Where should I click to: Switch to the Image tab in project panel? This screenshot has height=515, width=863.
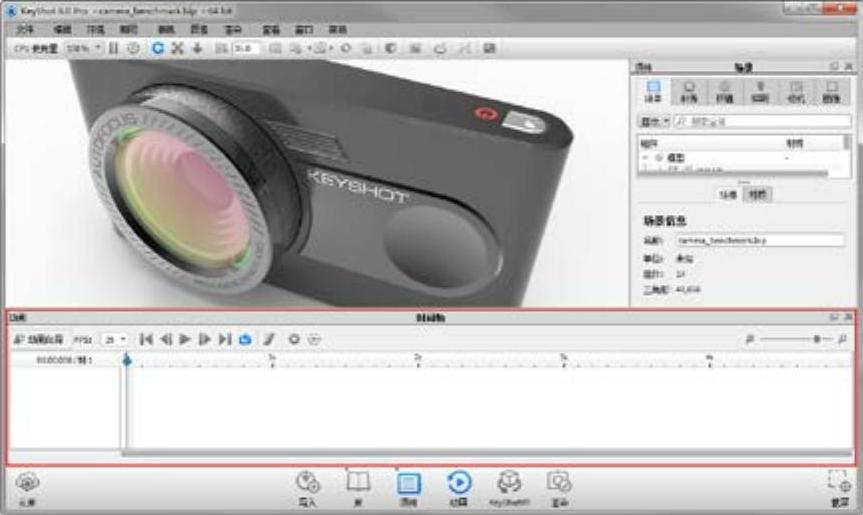pyautogui.click(x=832, y=91)
